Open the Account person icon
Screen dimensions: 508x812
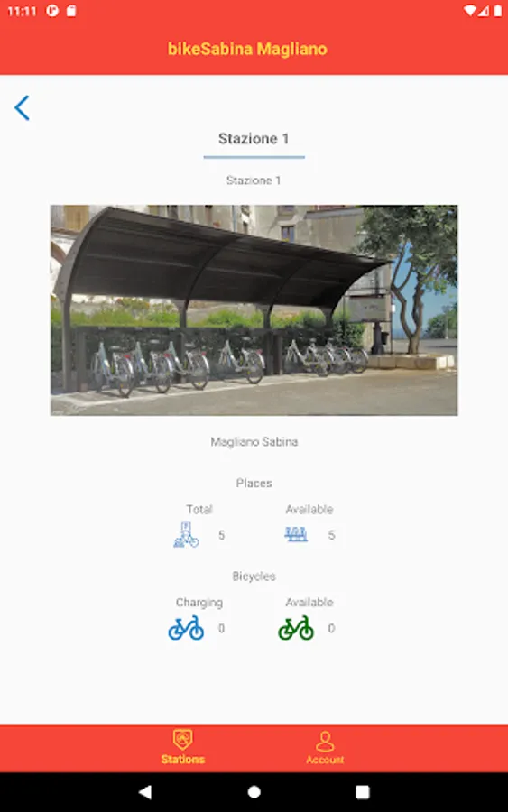[x=325, y=741]
